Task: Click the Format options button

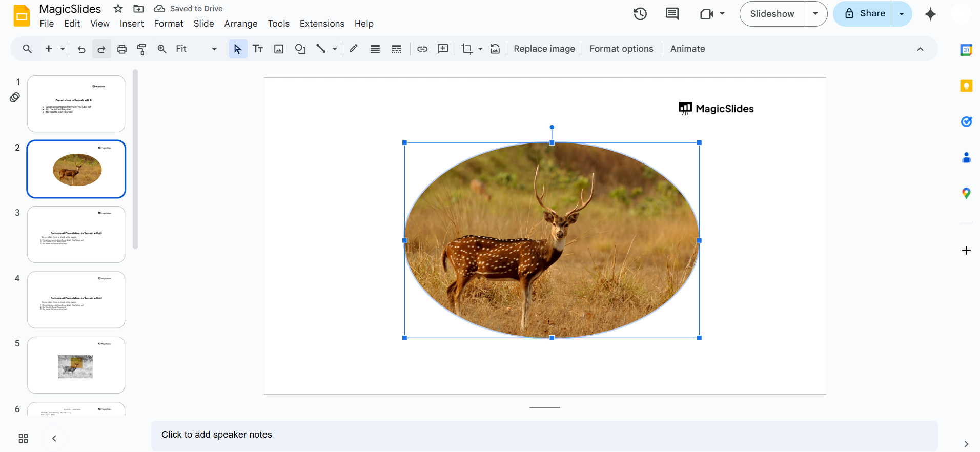Action: point(621,49)
